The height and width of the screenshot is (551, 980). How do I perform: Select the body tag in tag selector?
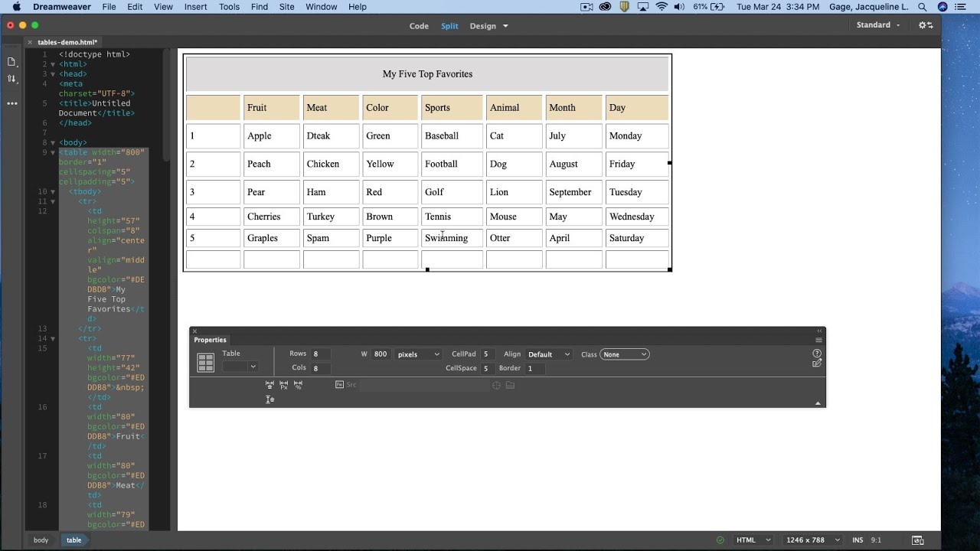point(41,540)
